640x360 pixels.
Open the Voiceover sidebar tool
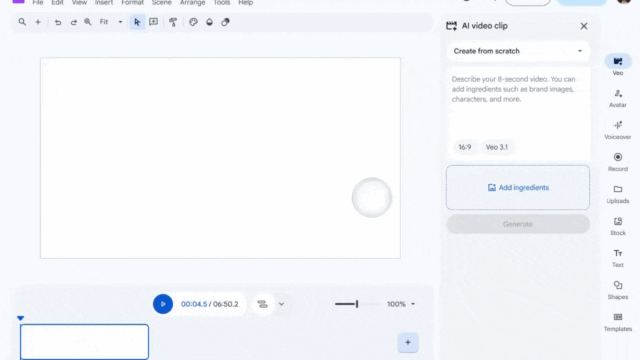click(618, 130)
